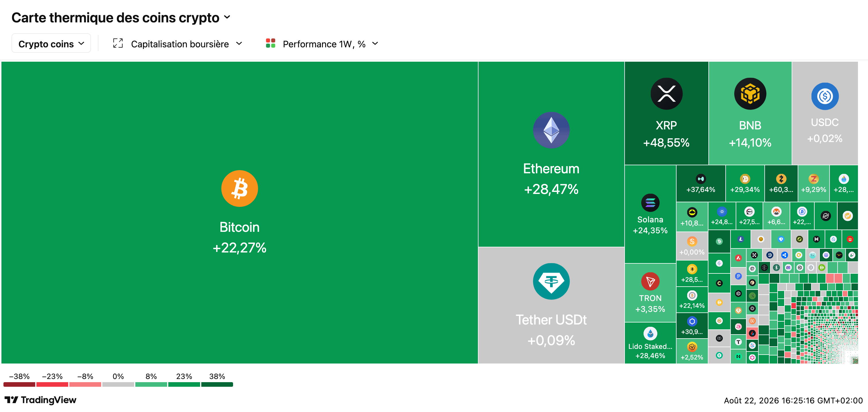Expand the Capitalisation boursière dropdown
The width and height of the screenshot is (868, 412).
[x=187, y=44]
